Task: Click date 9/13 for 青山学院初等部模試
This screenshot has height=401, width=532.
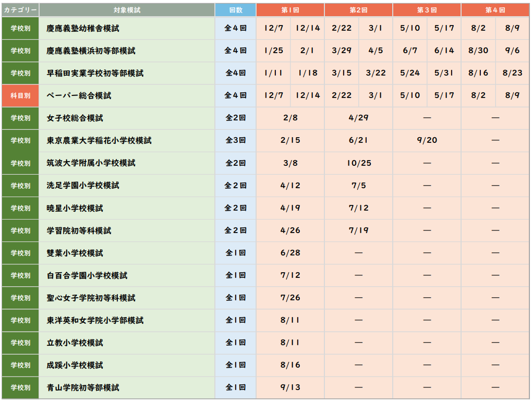Action: [x=291, y=387]
